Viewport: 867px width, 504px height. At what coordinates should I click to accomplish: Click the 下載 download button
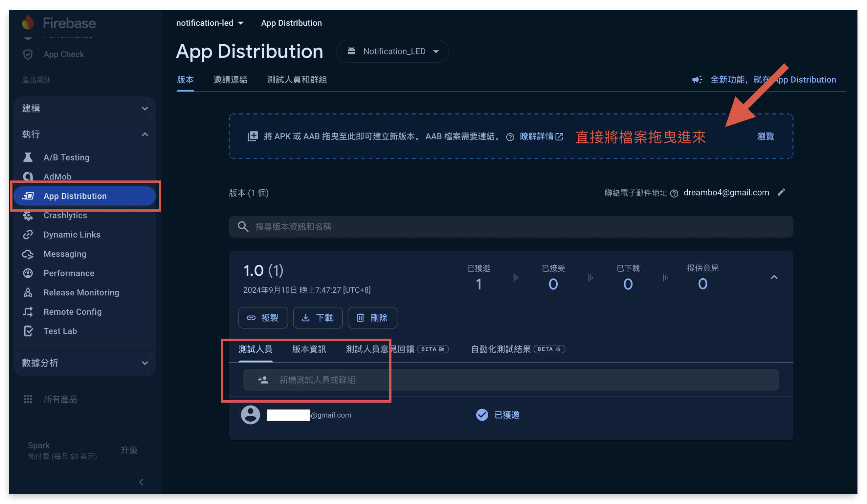(318, 318)
